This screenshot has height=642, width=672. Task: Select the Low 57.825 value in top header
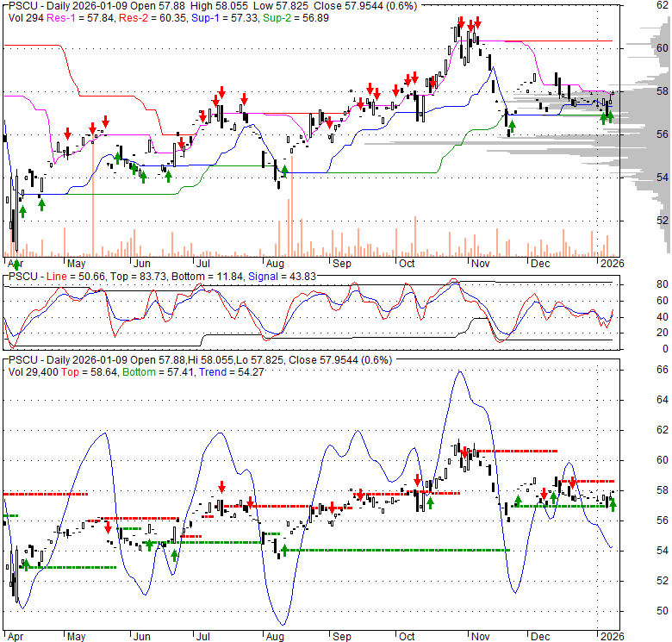(281, 6)
